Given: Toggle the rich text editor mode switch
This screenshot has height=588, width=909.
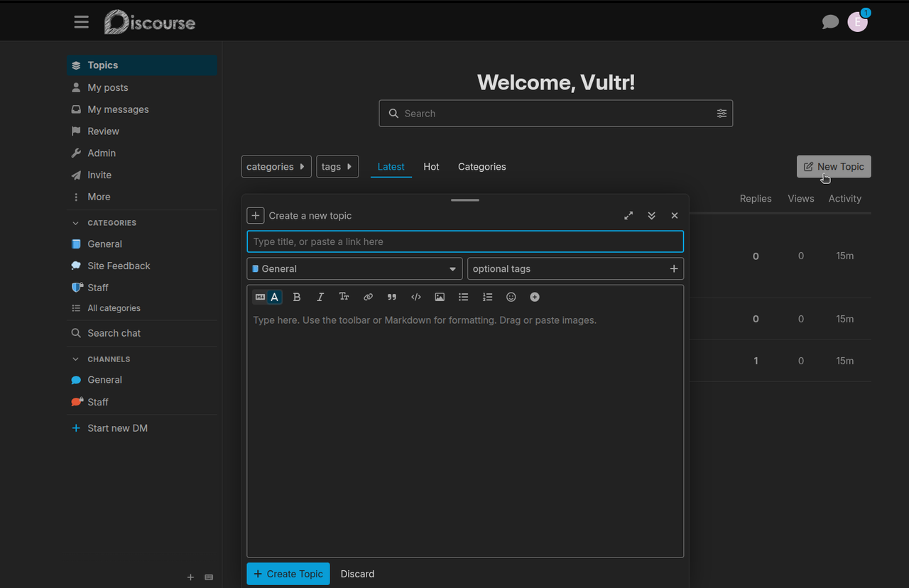Looking at the screenshot, I should 267,297.
